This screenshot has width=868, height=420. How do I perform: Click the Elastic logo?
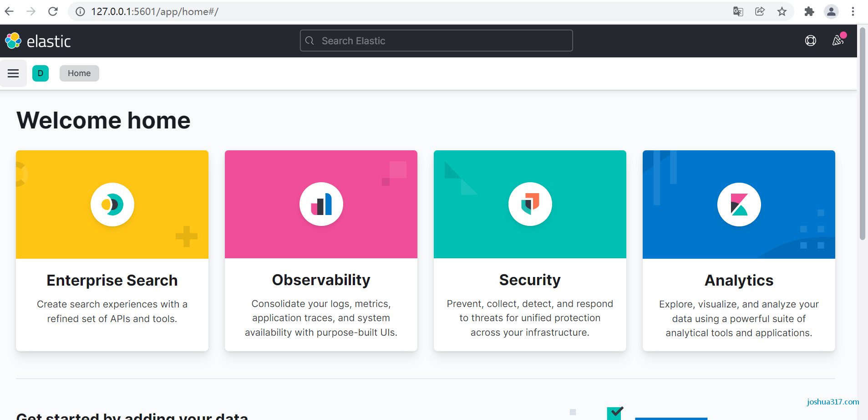(x=38, y=41)
